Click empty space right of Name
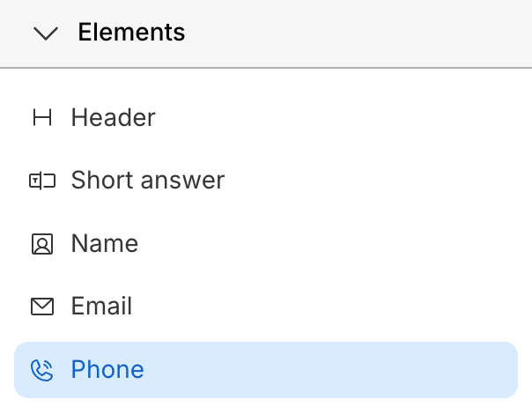532x414 pixels. (352, 243)
